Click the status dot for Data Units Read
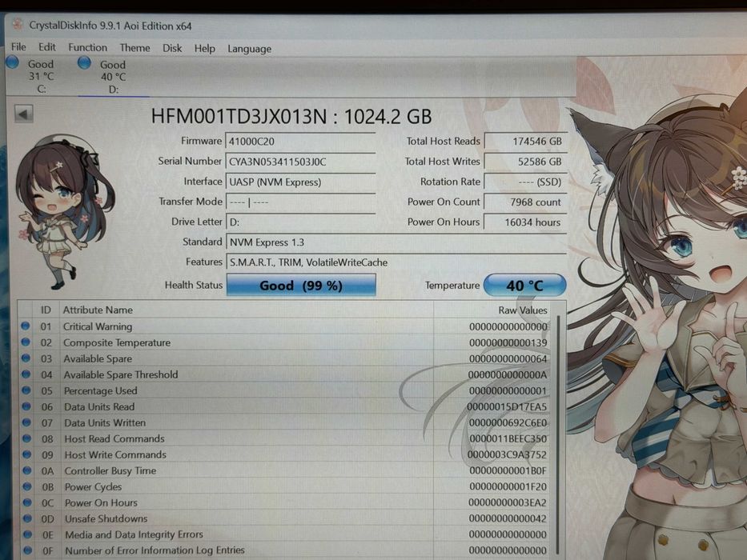This screenshot has width=747, height=560. point(26,406)
